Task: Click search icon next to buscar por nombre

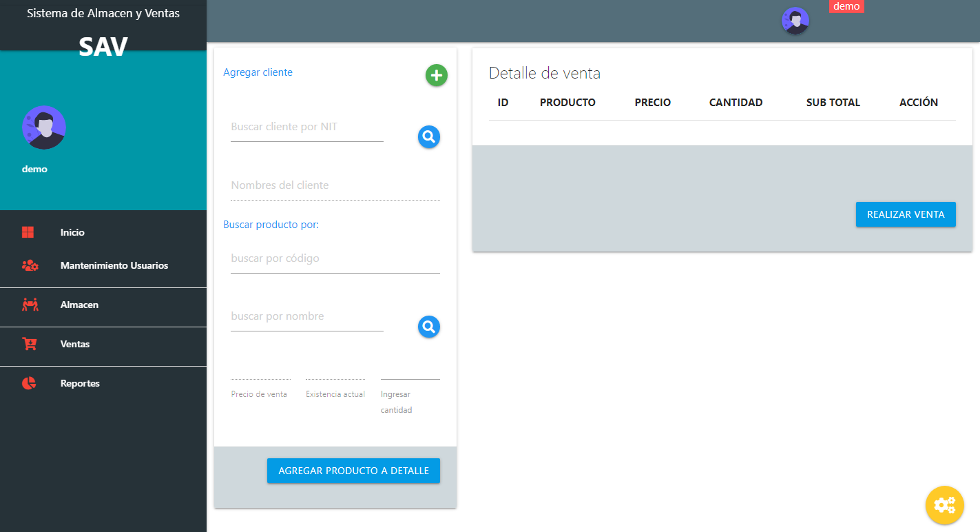Action: 428,327
